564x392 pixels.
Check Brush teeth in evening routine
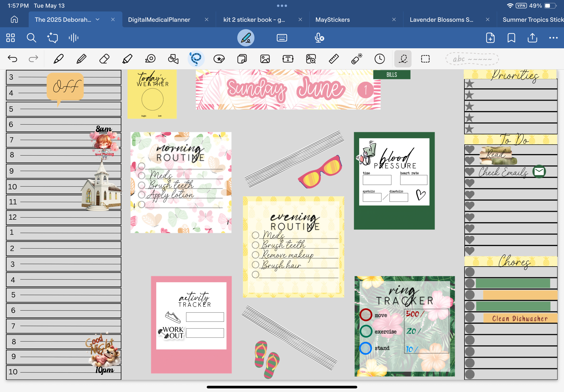[x=255, y=245]
